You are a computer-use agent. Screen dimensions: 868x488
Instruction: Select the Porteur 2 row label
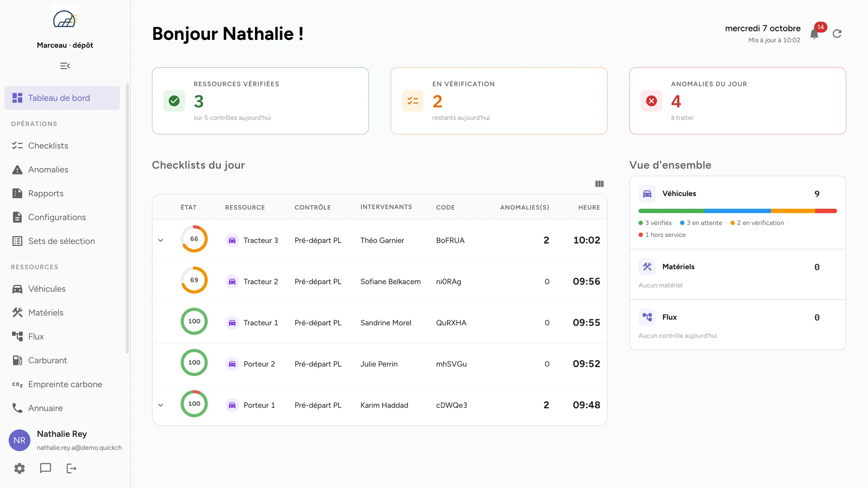[x=259, y=364]
